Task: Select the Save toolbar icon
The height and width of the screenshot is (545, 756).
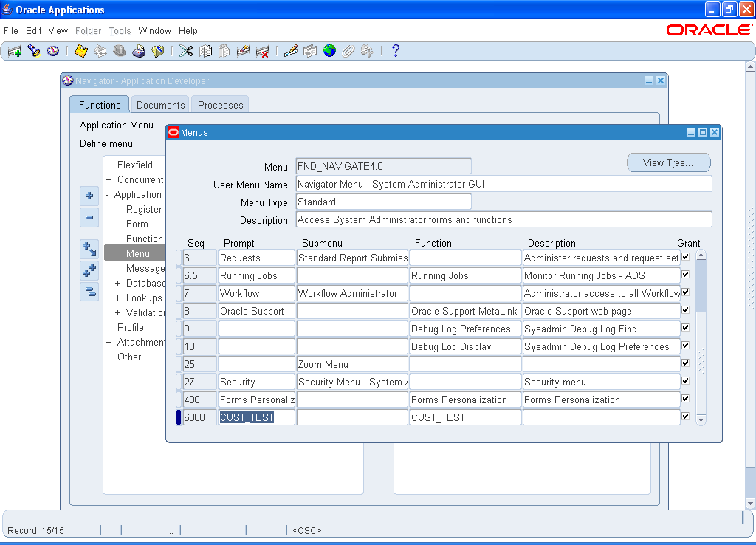Action: (x=81, y=51)
